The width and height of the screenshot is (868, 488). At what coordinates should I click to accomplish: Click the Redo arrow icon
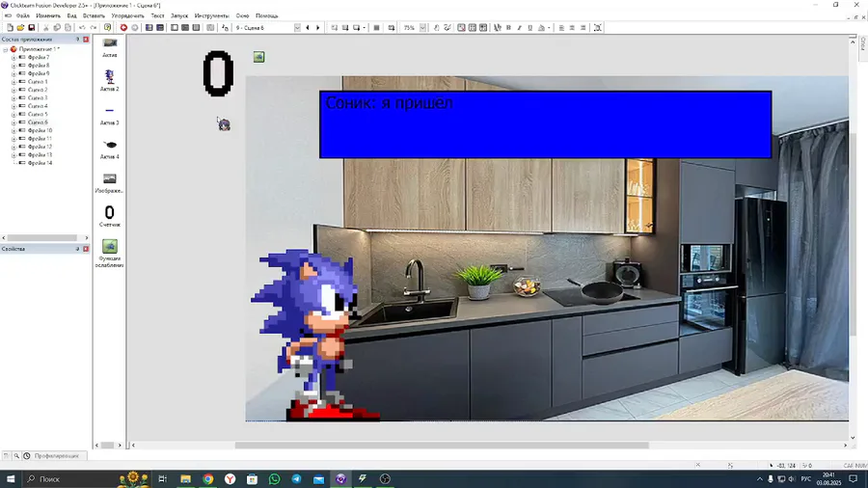click(x=93, y=28)
